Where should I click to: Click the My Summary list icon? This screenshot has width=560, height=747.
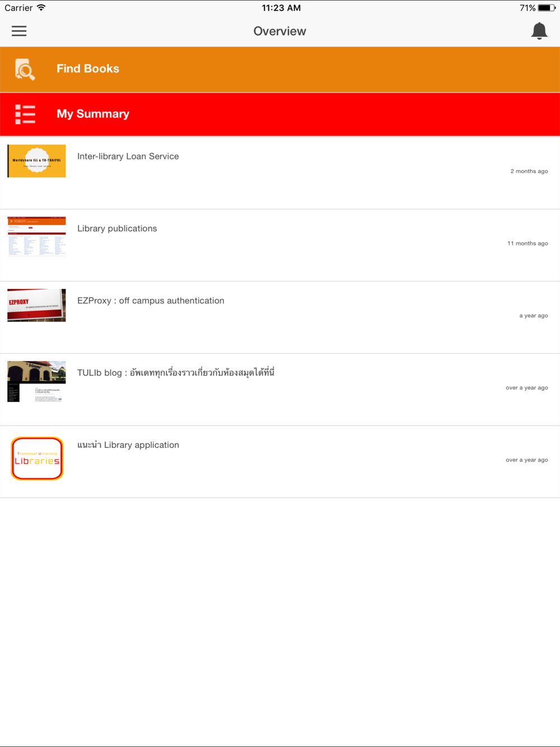pos(25,114)
